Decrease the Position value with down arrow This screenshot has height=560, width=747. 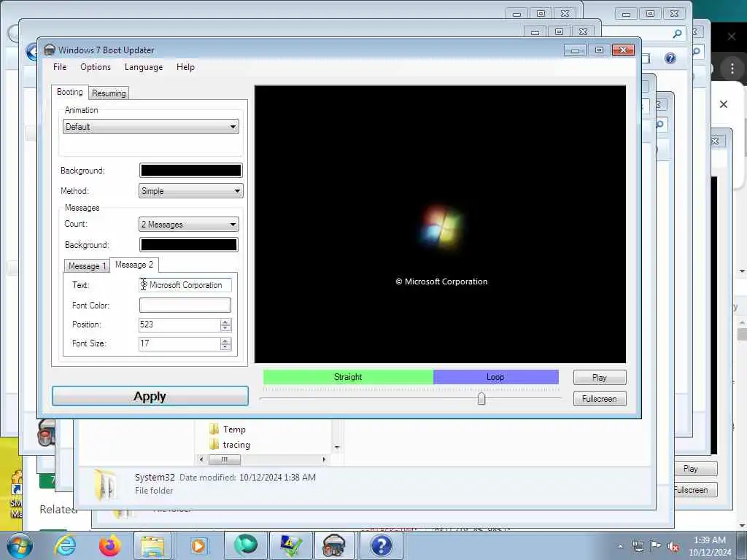226,328
